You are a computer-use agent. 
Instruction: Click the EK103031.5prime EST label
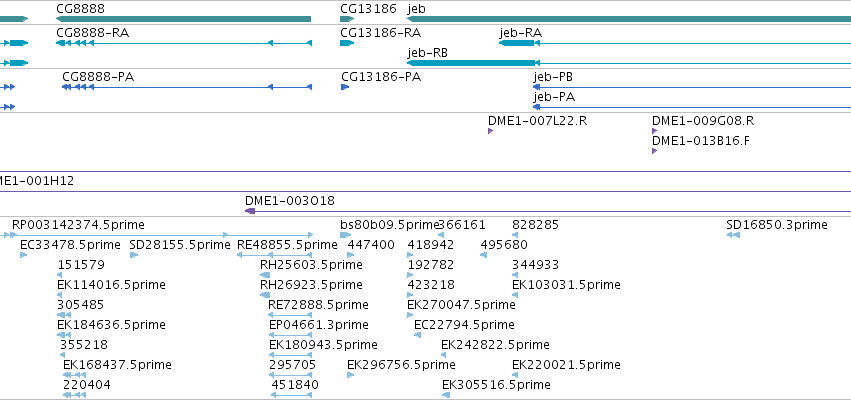[566, 285]
